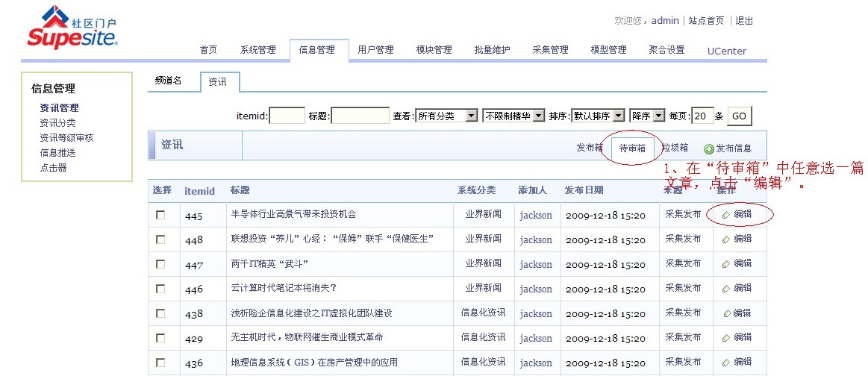
Task: Expand the 不限制精华 dropdown
Action: (x=513, y=116)
